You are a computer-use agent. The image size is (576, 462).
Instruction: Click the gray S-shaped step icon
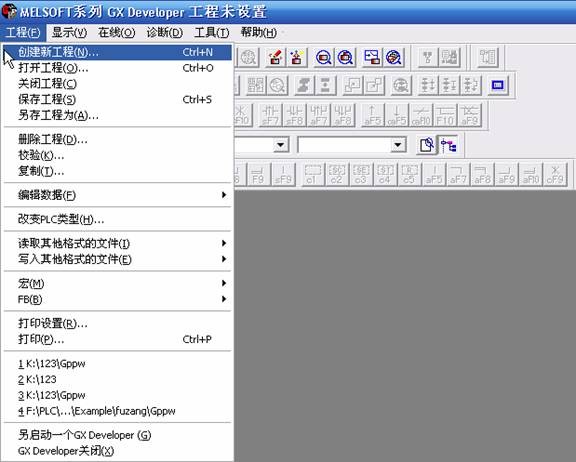pyautogui.click(x=304, y=85)
